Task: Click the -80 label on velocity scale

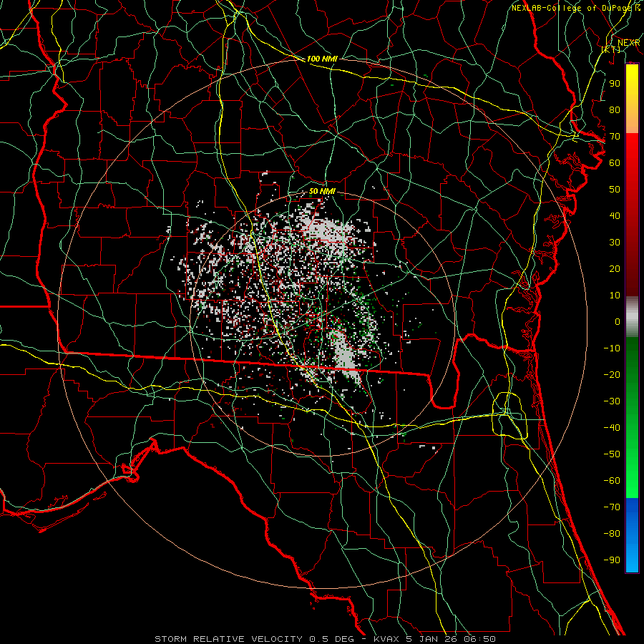Action: tap(612, 534)
